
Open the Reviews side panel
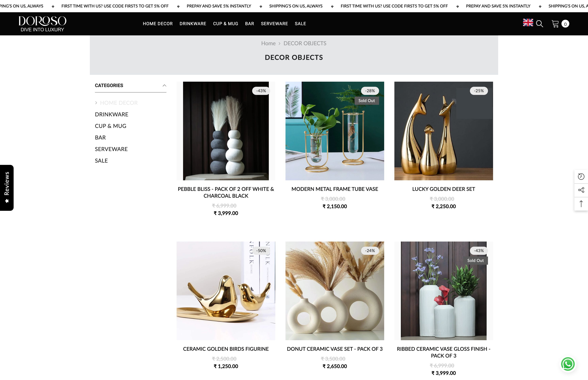[7, 188]
